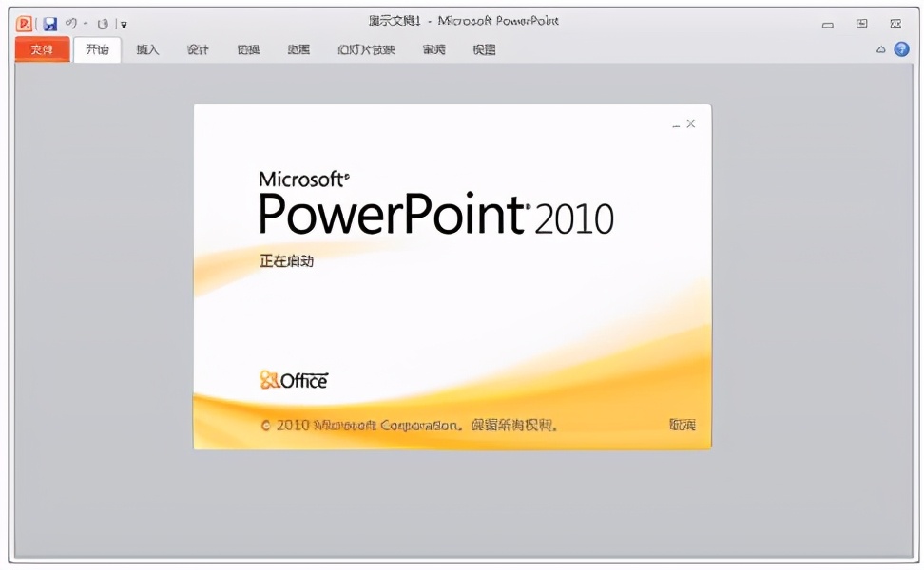Restore down the PowerPoint main window
The width and height of the screenshot is (924, 570).
pos(862,24)
